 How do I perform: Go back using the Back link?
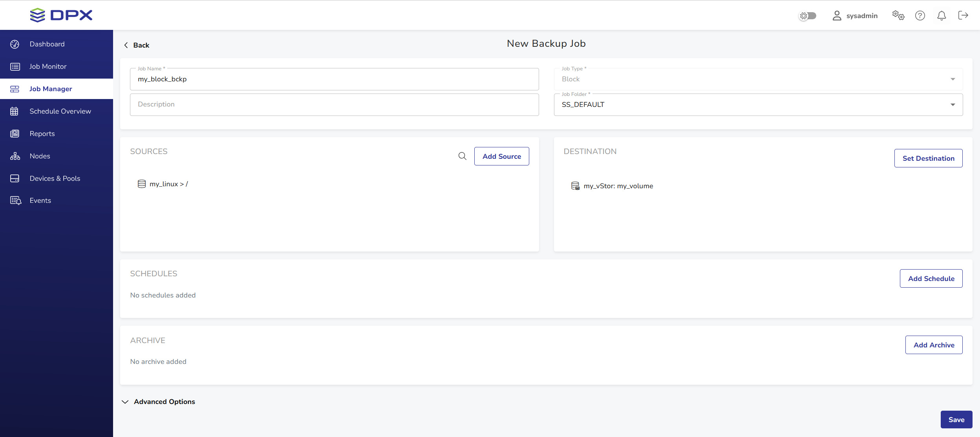(137, 45)
